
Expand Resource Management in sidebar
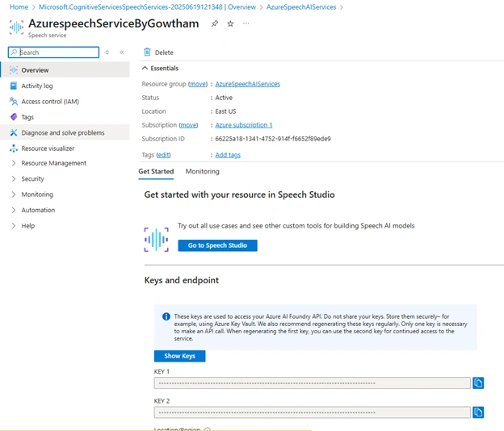14,163
